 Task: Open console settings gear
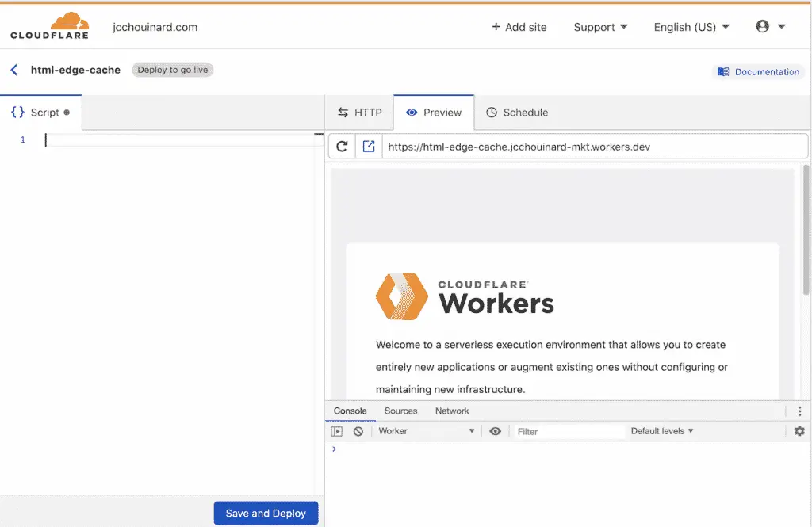pyautogui.click(x=799, y=431)
